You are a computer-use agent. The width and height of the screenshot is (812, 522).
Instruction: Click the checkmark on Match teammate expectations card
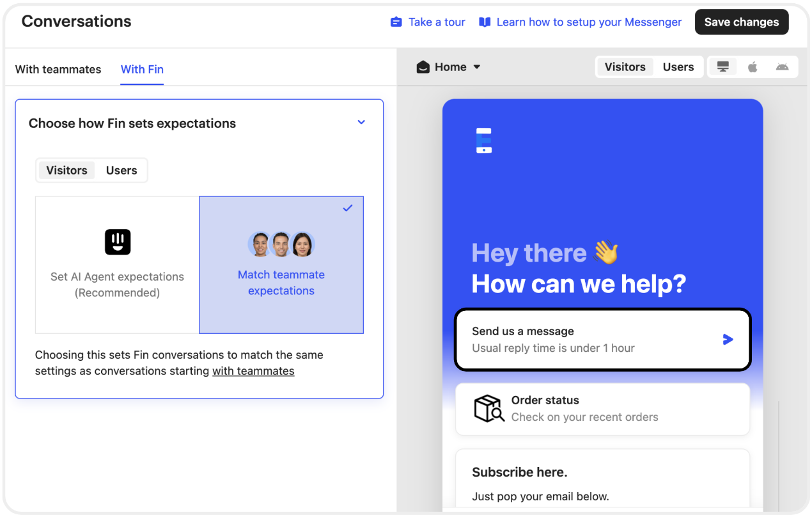(348, 208)
